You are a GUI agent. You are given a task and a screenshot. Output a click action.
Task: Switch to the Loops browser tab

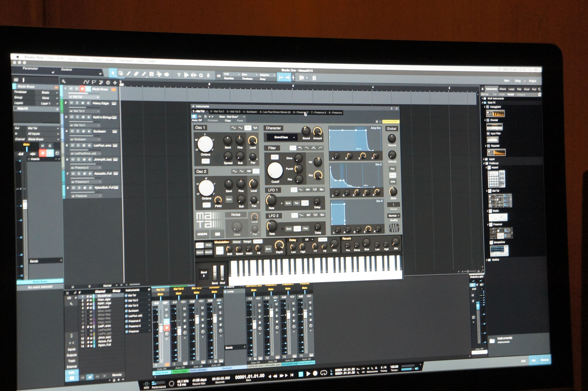[511, 89]
